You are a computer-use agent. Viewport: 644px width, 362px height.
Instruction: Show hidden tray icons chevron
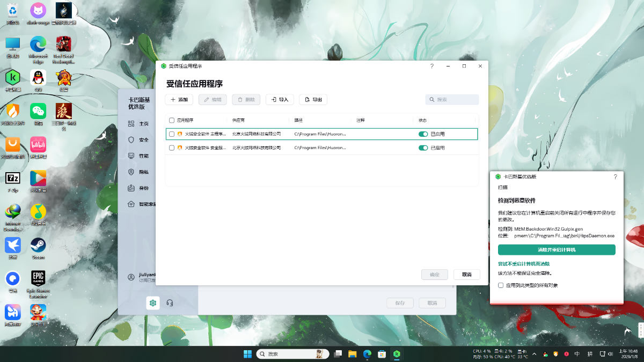(535, 354)
